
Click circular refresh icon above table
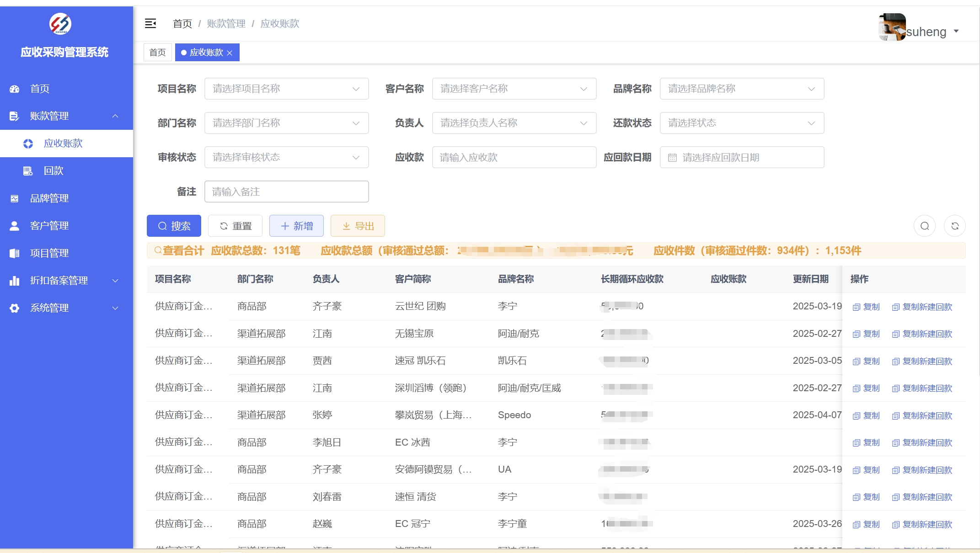[x=954, y=226]
